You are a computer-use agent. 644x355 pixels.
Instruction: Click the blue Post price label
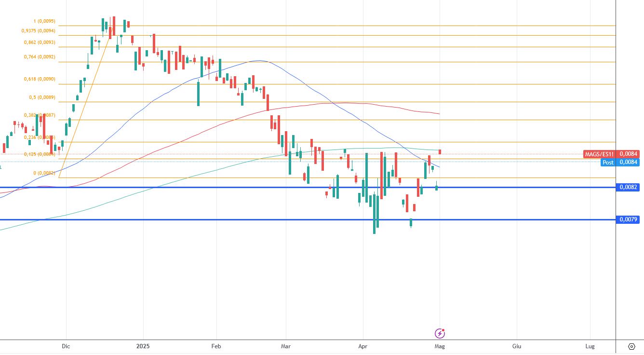click(608, 163)
